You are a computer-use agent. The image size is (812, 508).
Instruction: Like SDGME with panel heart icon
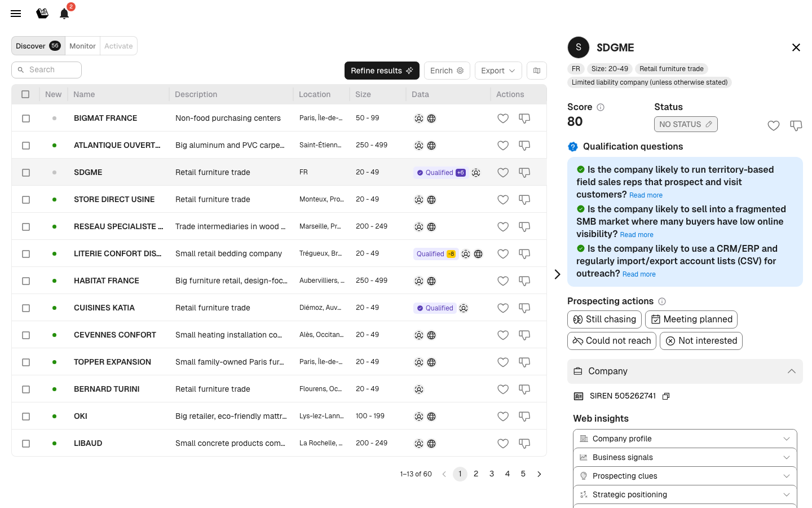click(x=774, y=126)
